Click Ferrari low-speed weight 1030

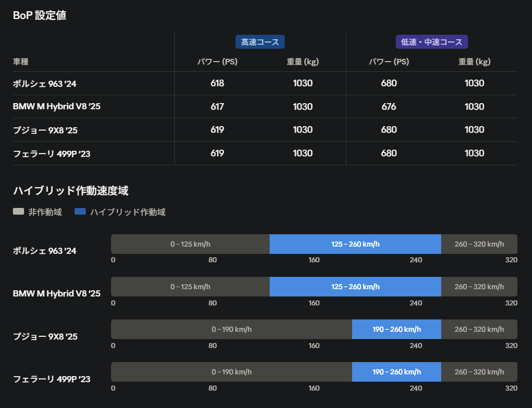point(474,153)
